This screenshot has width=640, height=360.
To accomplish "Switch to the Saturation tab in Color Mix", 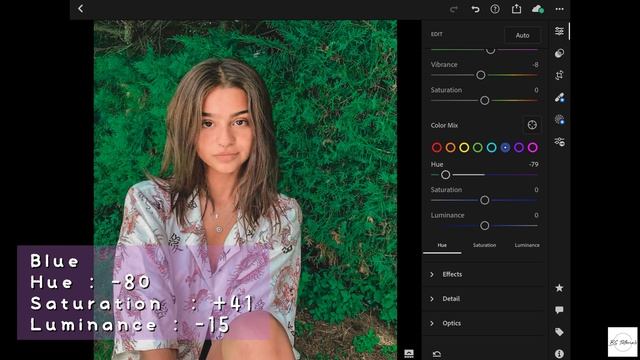I will click(484, 245).
